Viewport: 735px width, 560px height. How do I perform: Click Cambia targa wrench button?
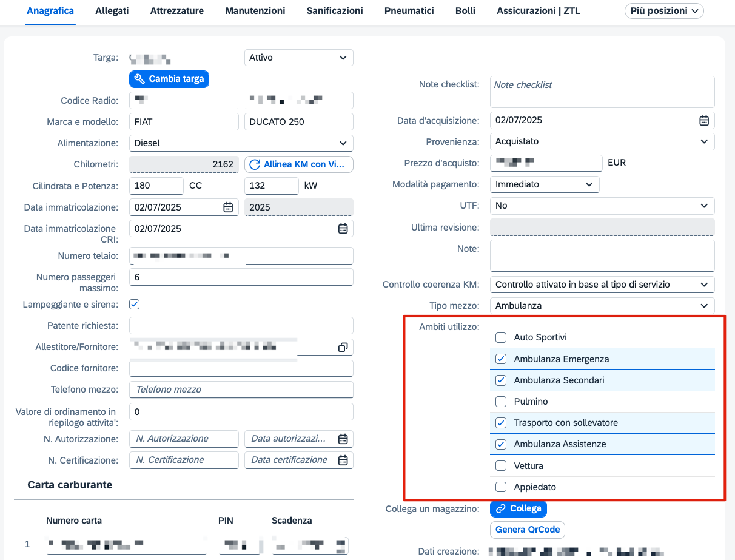point(169,79)
